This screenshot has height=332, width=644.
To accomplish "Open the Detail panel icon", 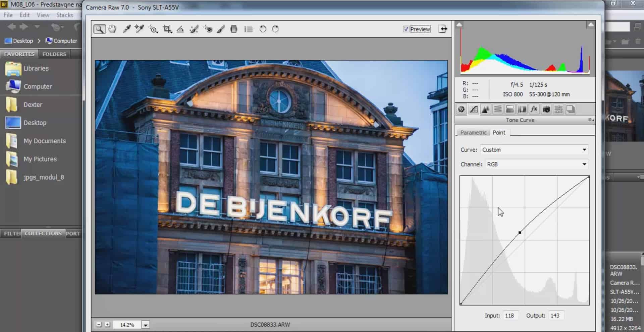I will (485, 109).
